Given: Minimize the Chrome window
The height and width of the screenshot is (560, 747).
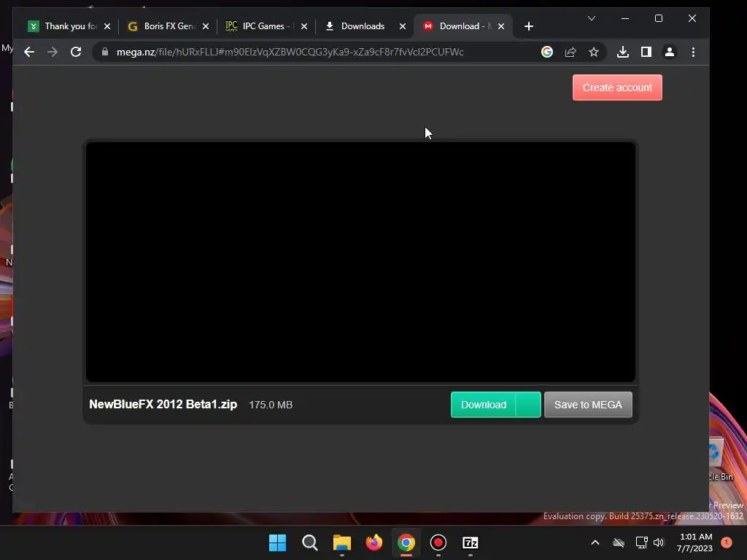Looking at the screenshot, I should coord(625,18).
